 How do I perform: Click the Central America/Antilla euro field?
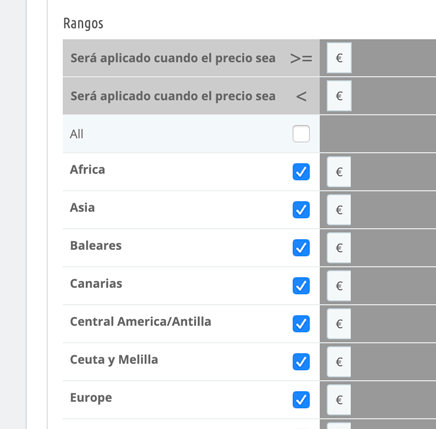pyautogui.click(x=339, y=324)
